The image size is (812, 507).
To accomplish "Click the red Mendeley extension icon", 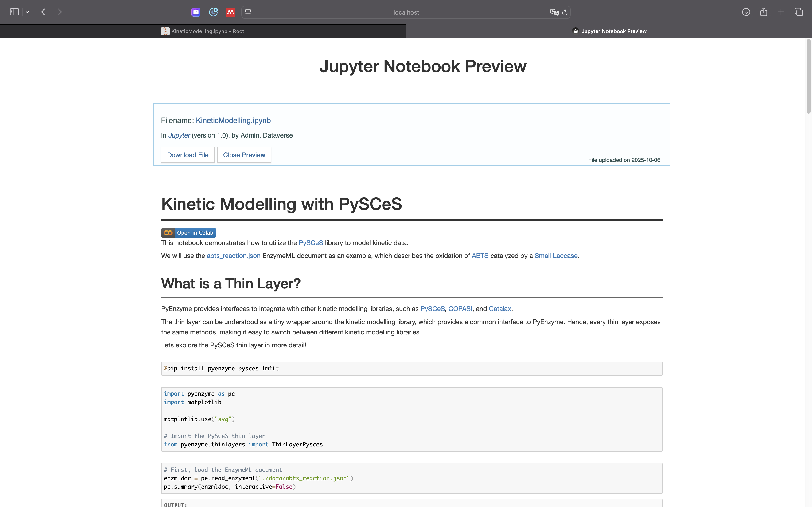I will pyautogui.click(x=230, y=12).
